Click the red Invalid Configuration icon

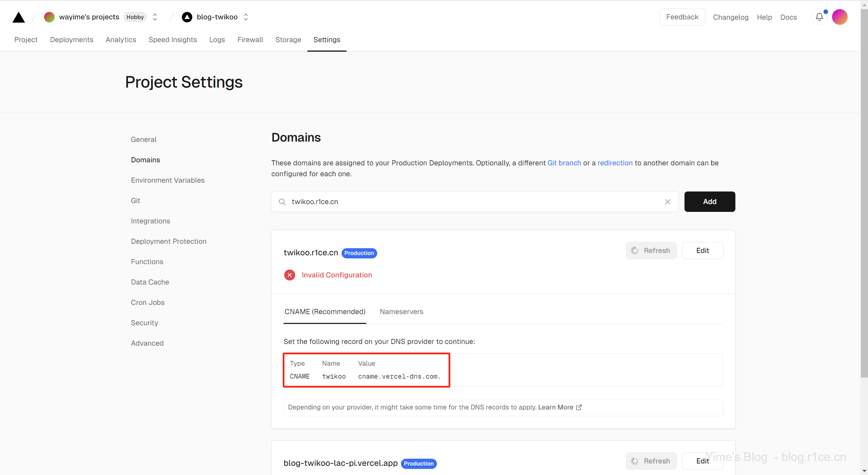[x=289, y=275]
